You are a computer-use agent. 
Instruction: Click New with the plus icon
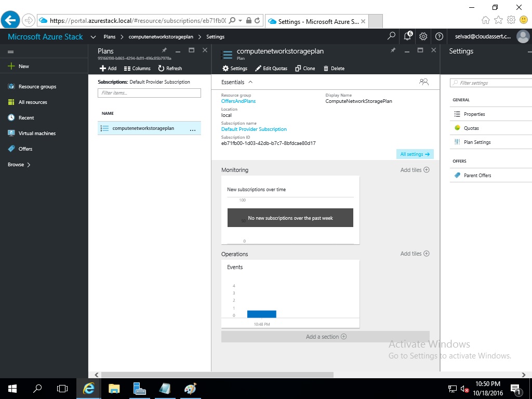[x=19, y=66]
